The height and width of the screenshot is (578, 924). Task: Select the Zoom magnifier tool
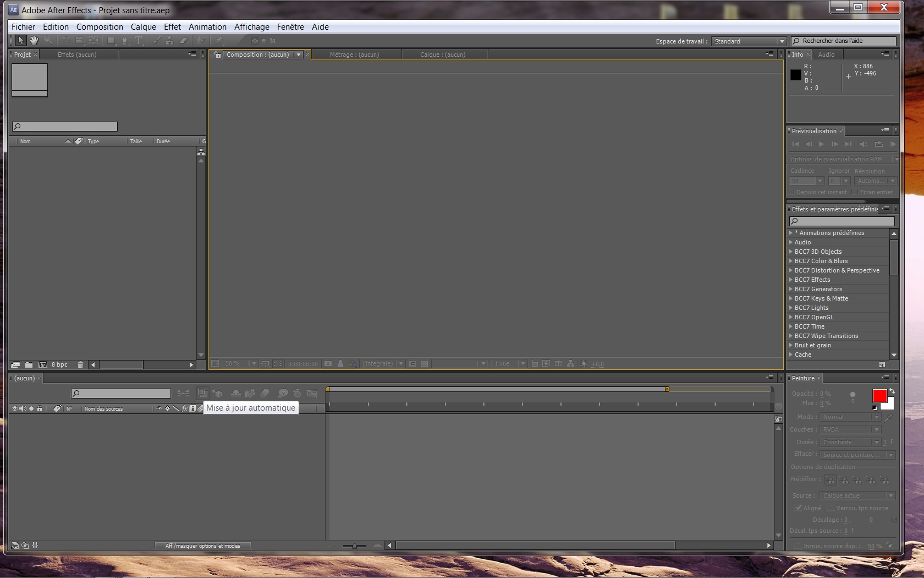pyautogui.click(x=48, y=40)
